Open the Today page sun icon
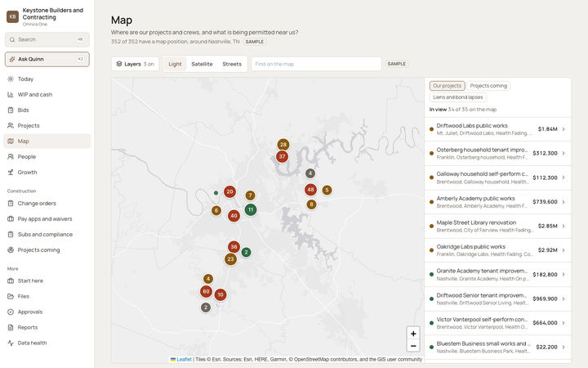This screenshot has width=588, height=368. pyautogui.click(x=11, y=79)
